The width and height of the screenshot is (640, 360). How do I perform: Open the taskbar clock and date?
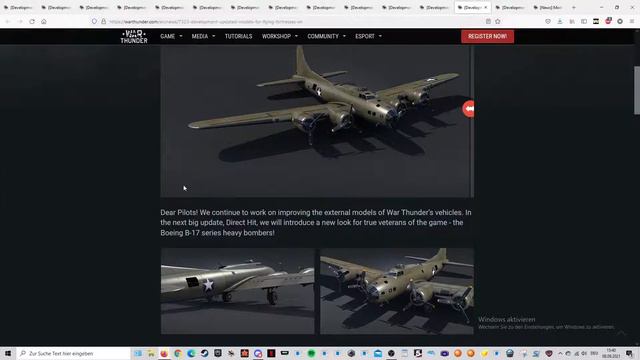611,353
